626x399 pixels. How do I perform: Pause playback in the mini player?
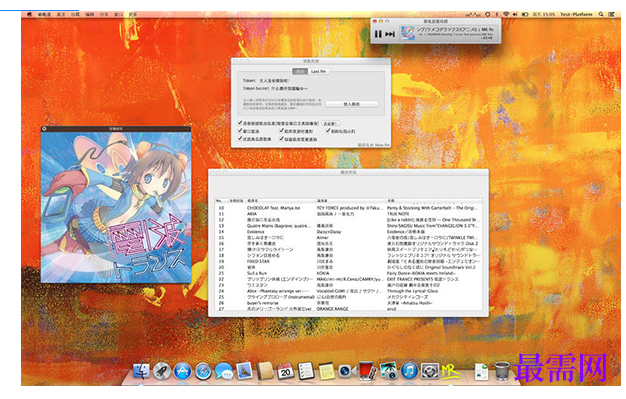[x=378, y=34]
